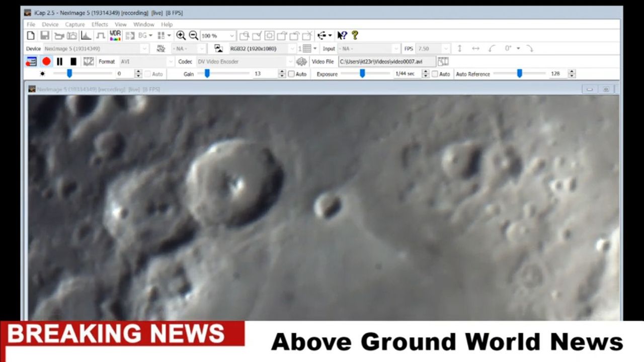The width and height of the screenshot is (644, 362).
Task: Click the New document icon
Action: [x=31, y=35]
